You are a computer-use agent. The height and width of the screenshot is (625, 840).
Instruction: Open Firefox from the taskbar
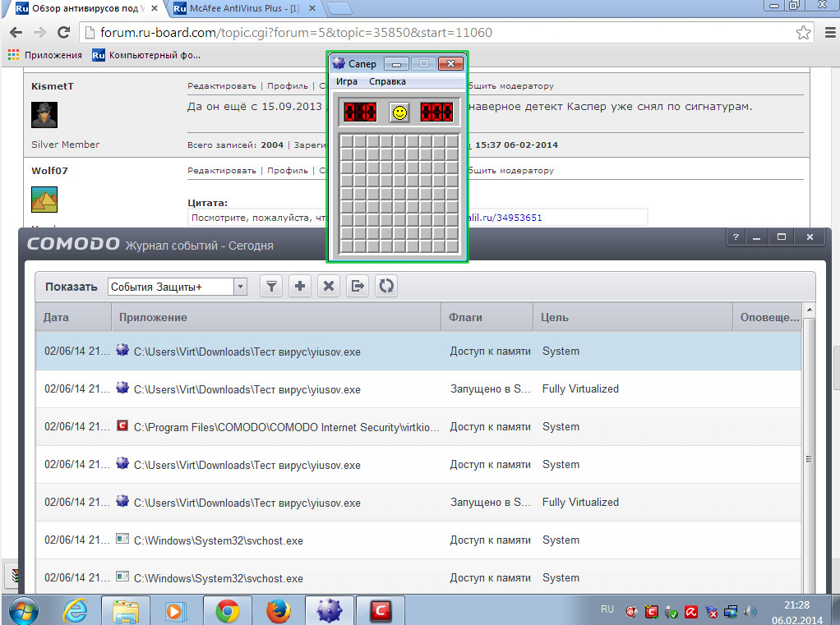tap(279, 611)
